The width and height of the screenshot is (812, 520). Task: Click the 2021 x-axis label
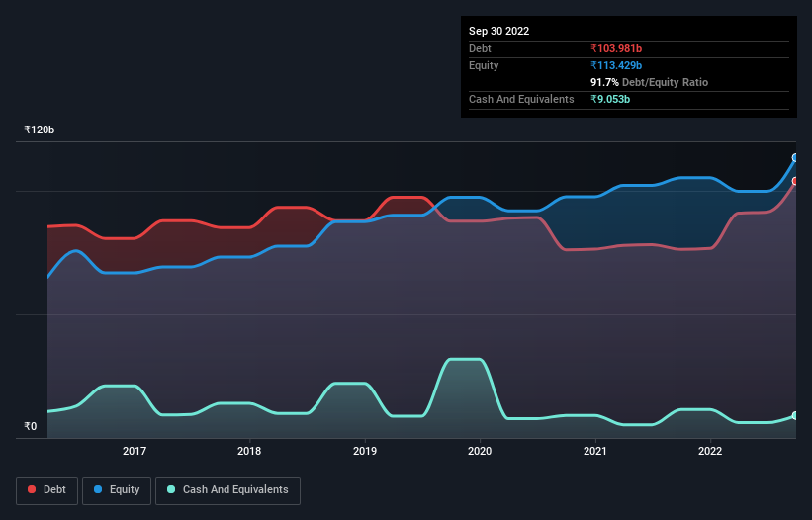pyautogui.click(x=595, y=451)
